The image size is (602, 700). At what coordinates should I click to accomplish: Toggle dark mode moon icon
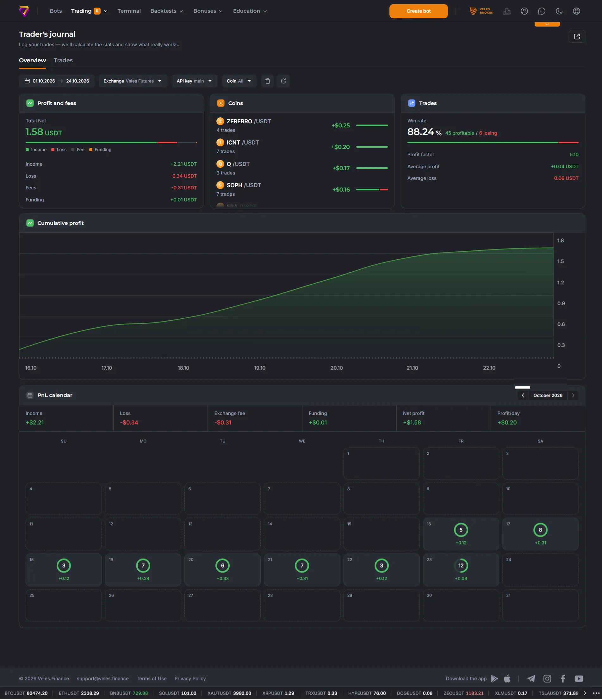click(559, 11)
